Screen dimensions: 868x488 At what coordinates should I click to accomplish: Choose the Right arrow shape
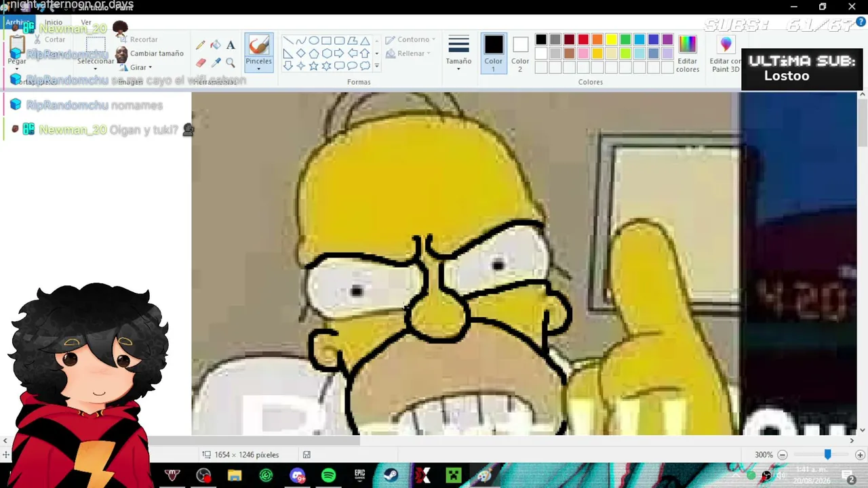click(339, 54)
